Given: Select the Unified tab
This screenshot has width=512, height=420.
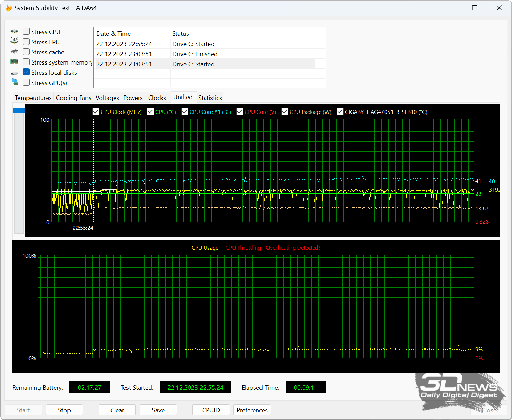Looking at the screenshot, I should click(x=183, y=97).
